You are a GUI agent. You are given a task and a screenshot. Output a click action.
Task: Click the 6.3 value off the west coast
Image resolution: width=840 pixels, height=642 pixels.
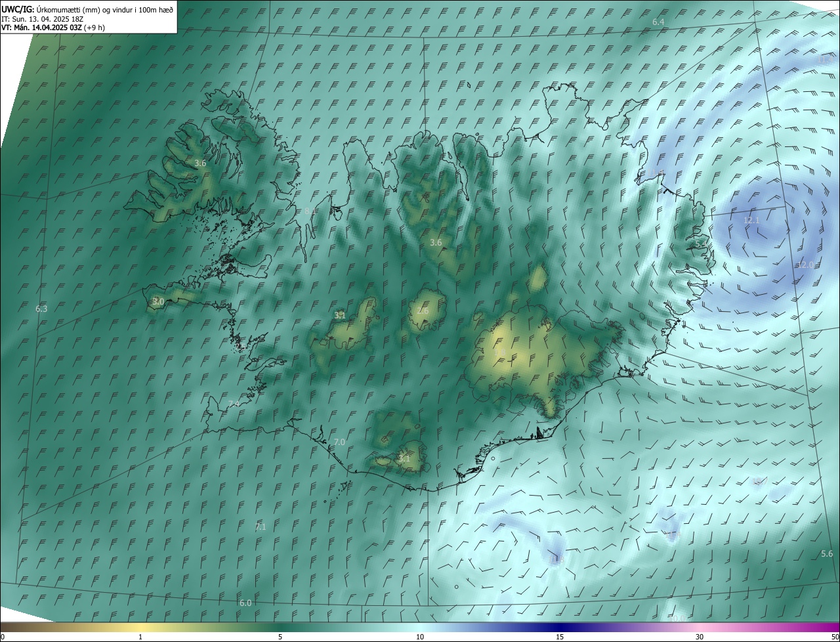(41, 309)
